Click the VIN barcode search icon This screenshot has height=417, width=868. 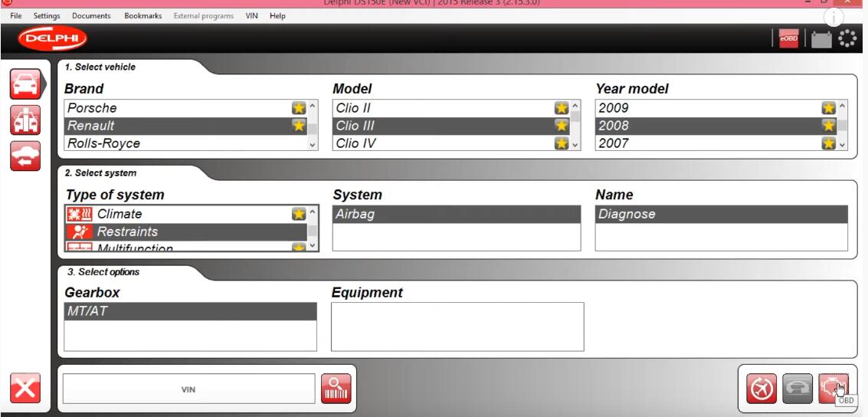point(336,389)
